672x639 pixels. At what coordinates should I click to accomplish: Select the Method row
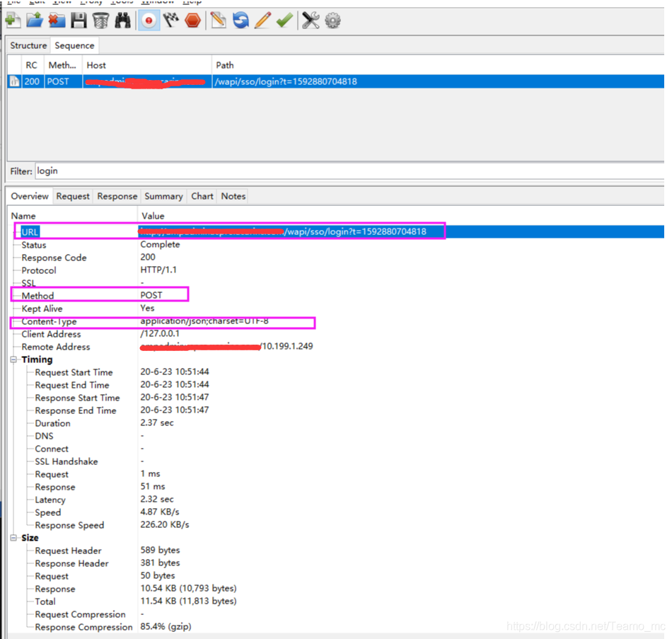336,296
